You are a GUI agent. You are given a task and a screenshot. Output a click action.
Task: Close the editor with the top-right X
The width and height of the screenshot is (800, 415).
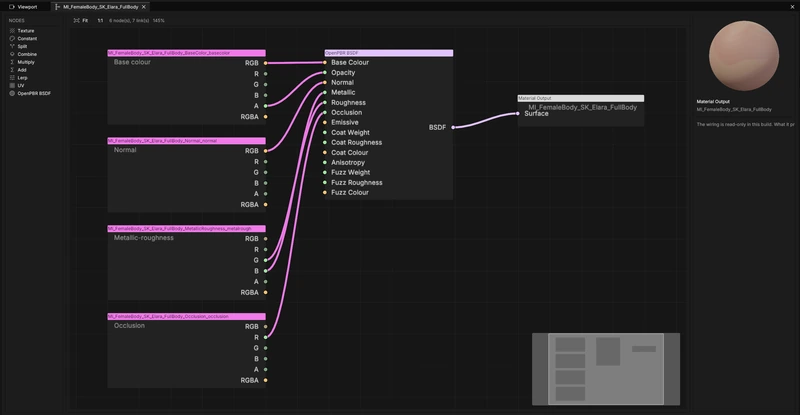pos(792,7)
